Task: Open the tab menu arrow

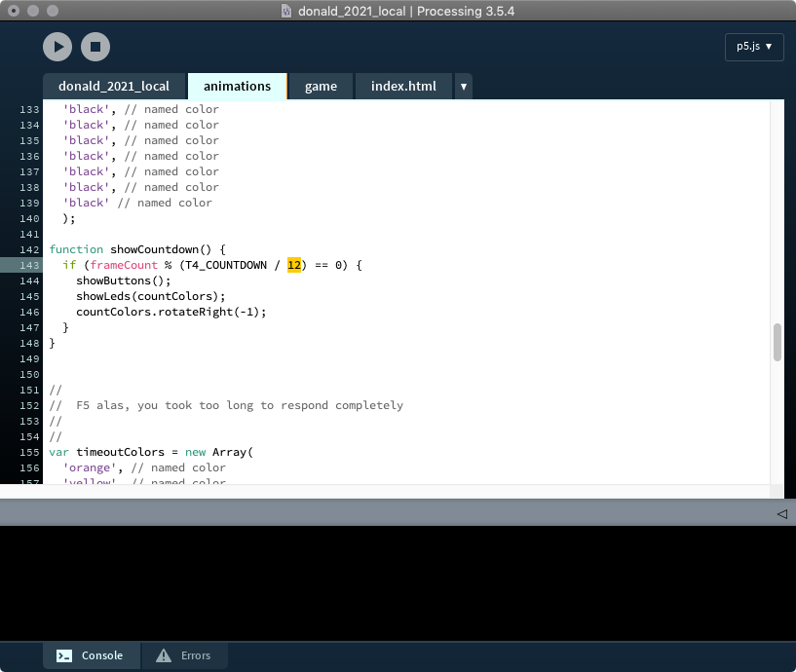Action: [464, 87]
